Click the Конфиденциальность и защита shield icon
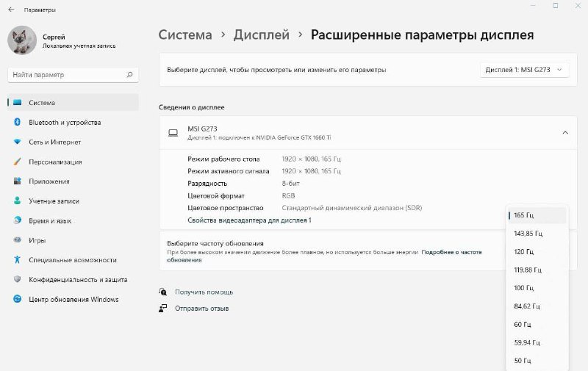Viewport: 588px width, 371px height. [x=17, y=279]
